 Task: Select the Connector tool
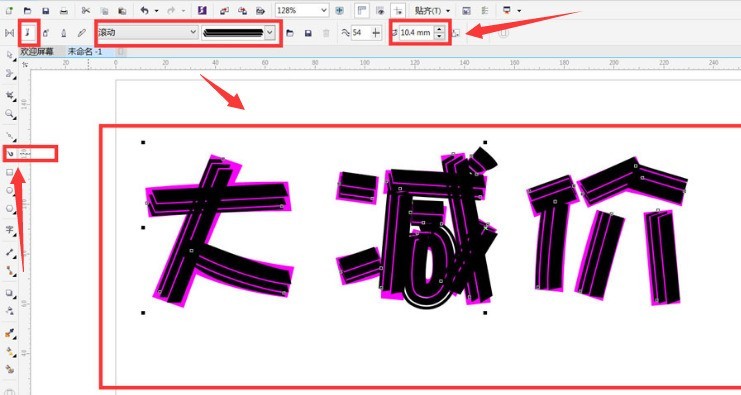(10, 271)
